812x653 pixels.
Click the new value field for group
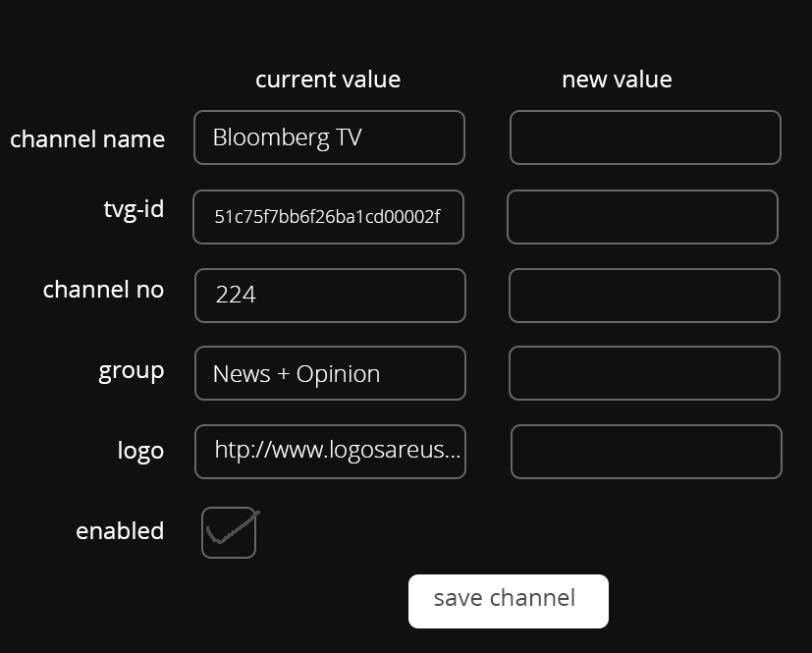[644, 373]
